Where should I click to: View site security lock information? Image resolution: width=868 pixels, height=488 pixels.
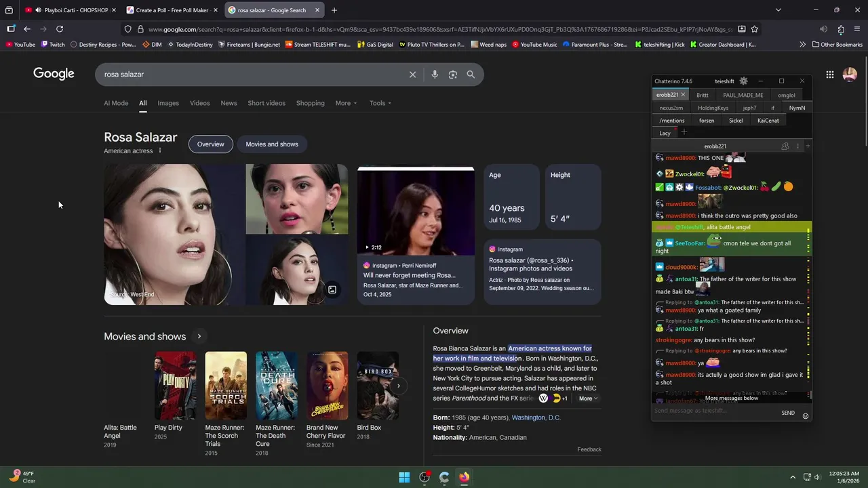(140, 29)
